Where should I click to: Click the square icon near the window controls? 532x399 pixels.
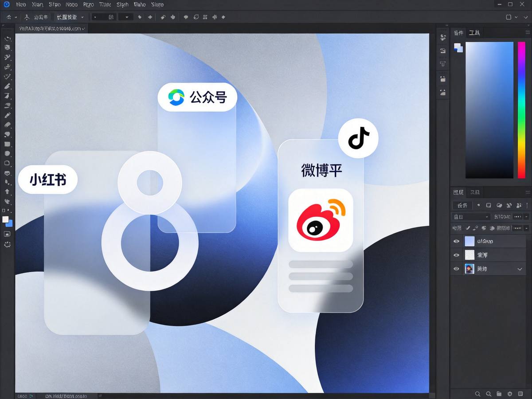509,17
